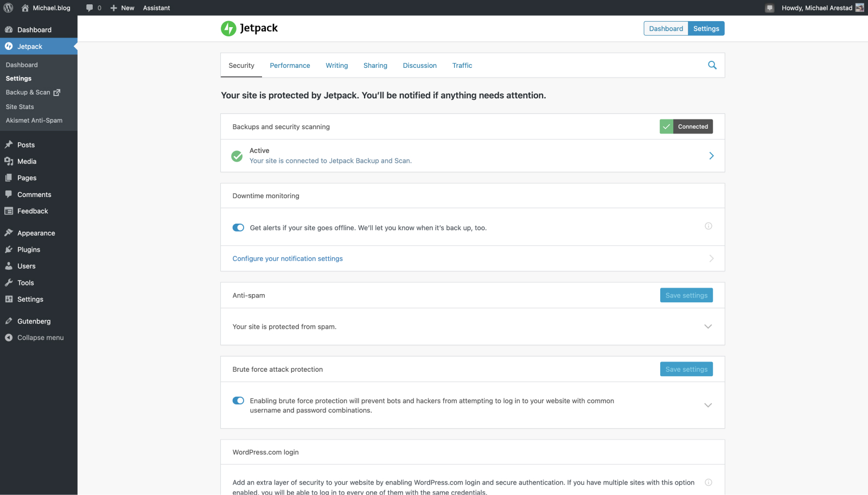Switch to the Discussion tab
This screenshot has height=495, width=868.
pos(420,65)
